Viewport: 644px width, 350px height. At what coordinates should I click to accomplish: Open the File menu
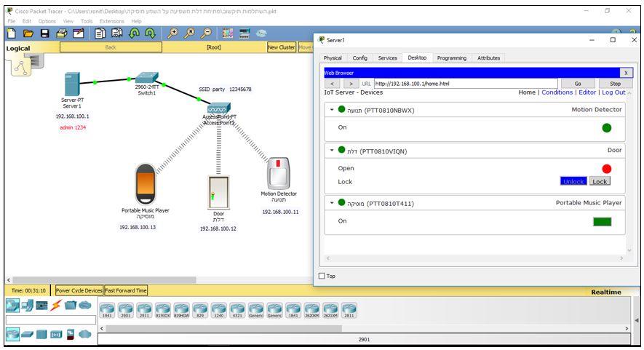pyautogui.click(x=12, y=21)
